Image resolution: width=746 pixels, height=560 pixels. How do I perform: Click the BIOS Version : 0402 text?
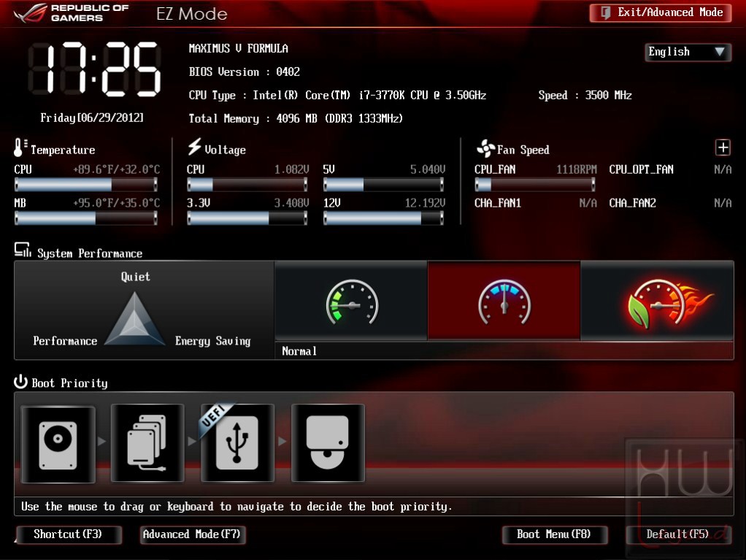245,72
